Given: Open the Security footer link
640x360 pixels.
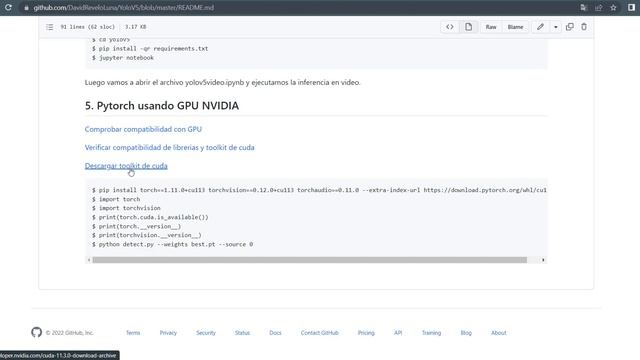Looking at the screenshot, I should tap(206, 333).
